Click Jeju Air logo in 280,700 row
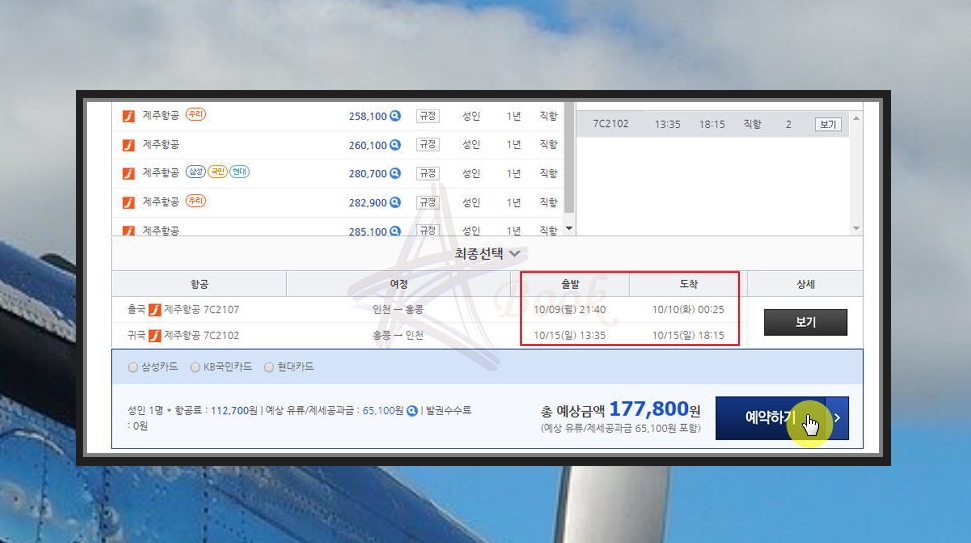 coord(129,173)
